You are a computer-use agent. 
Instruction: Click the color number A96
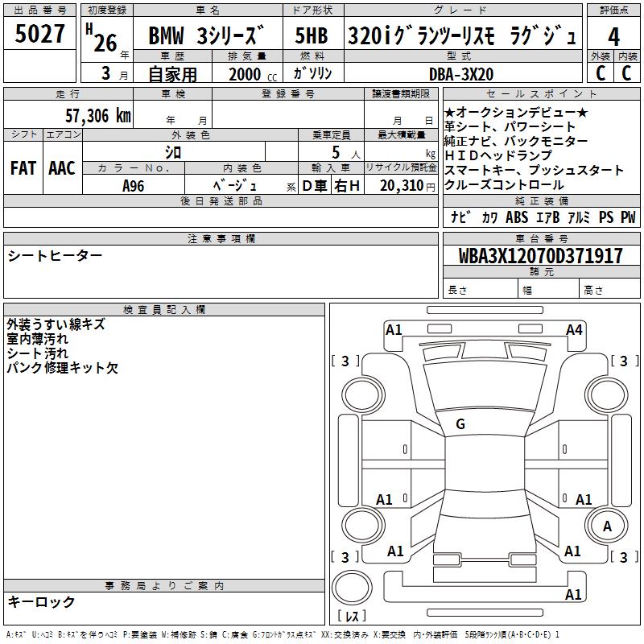point(134,185)
